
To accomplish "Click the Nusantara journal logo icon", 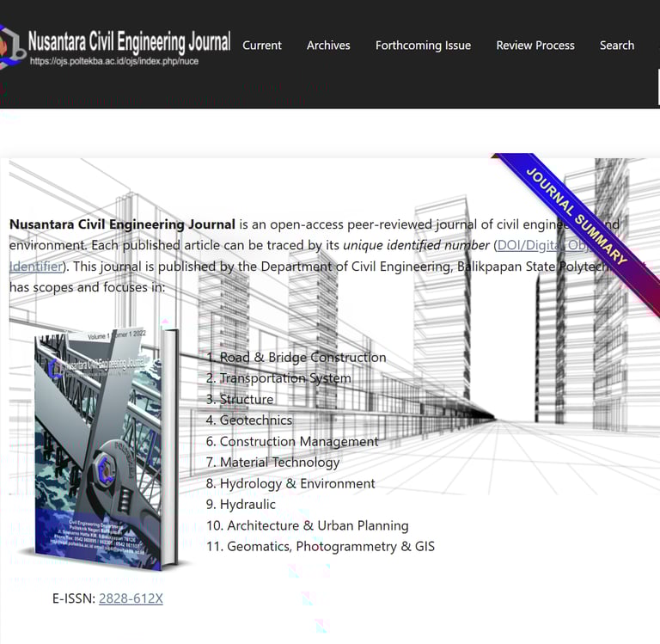I will tap(11, 46).
